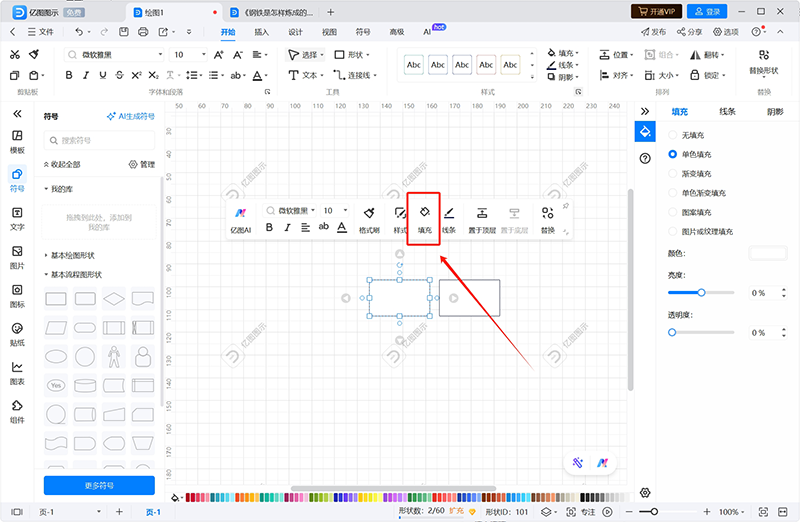Increase font size with the larger A icon

pos(218,55)
